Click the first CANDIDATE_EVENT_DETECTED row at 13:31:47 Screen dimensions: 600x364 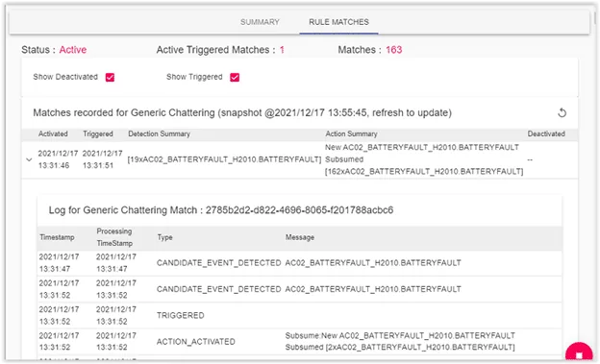point(300,263)
